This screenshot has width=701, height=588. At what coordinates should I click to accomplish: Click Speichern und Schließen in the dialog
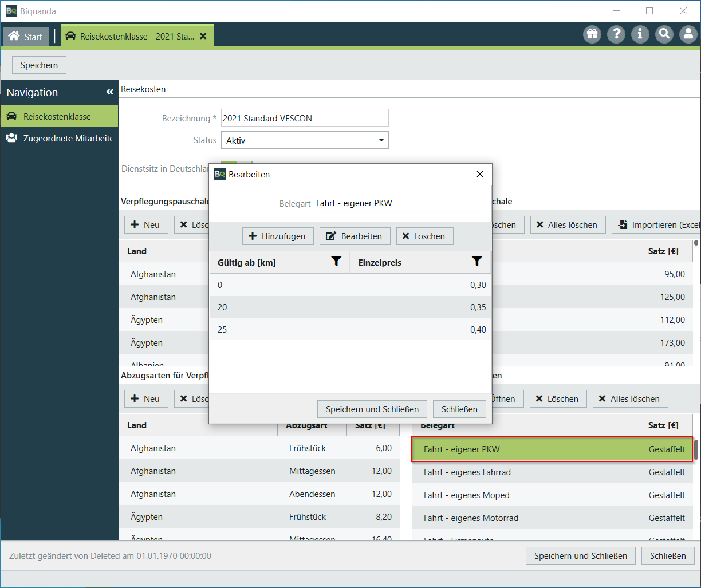point(372,409)
